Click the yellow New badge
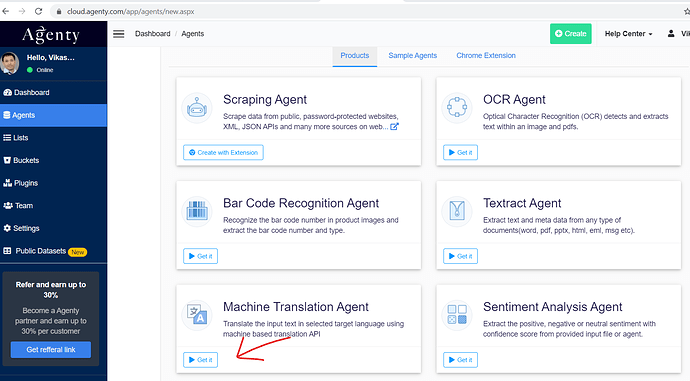 point(78,252)
